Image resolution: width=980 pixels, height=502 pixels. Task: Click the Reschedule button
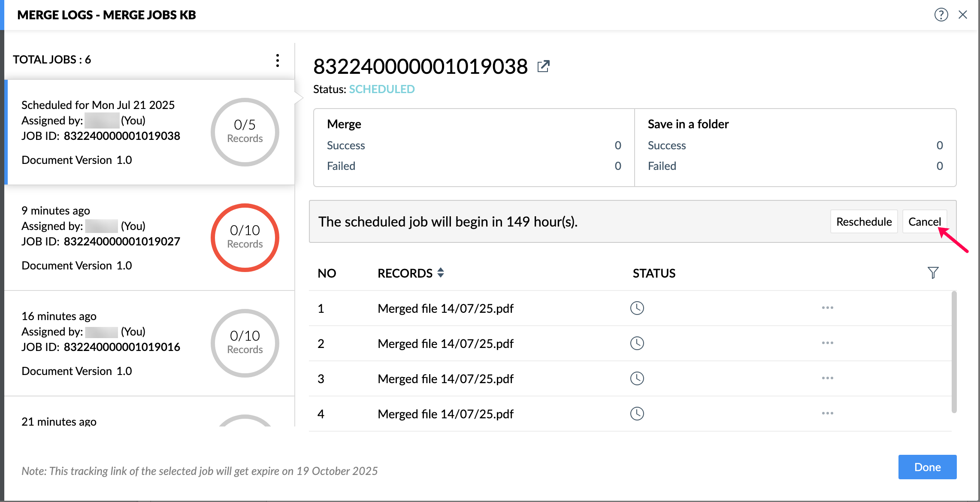[864, 222]
